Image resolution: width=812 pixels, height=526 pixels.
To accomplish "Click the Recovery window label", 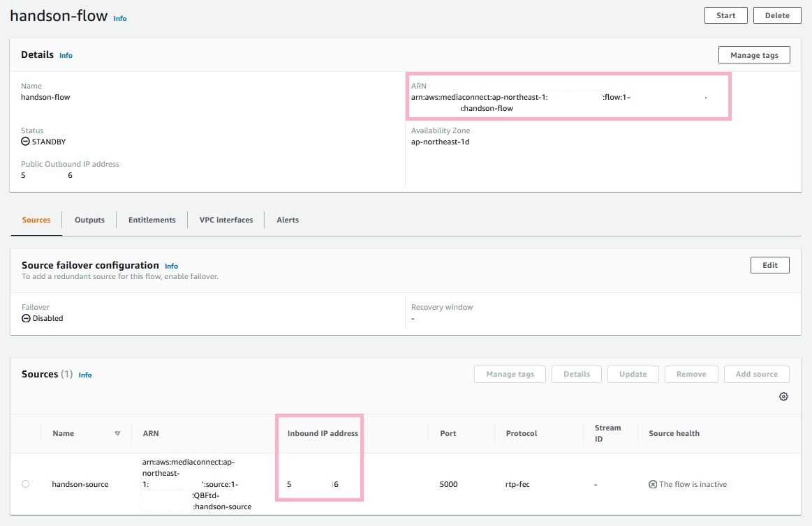I will (442, 307).
